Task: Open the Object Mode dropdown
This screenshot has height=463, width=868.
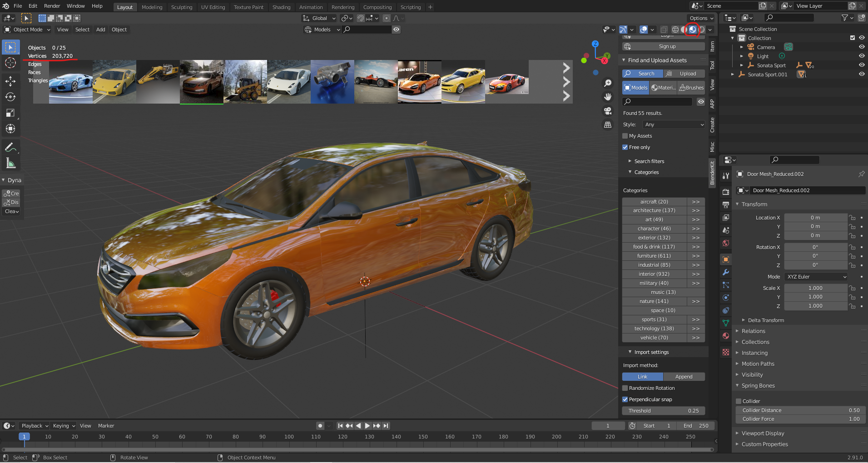Action: point(27,30)
